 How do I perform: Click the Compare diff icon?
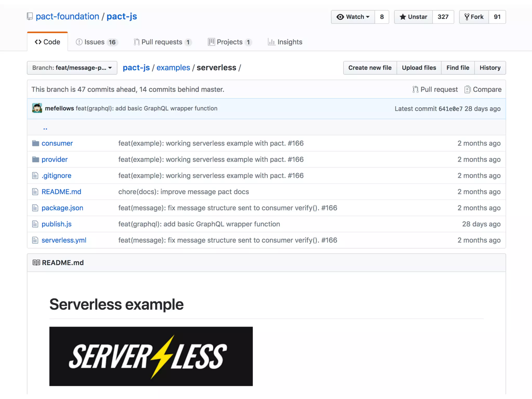pos(467,90)
